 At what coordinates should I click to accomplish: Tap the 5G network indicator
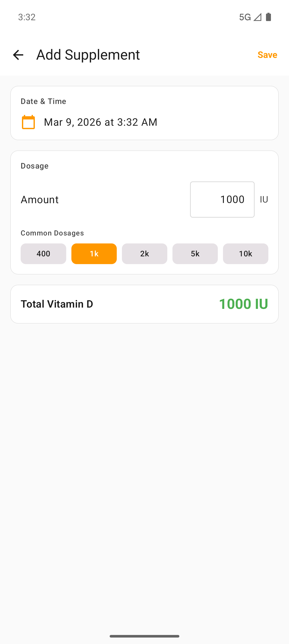pos(244,17)
